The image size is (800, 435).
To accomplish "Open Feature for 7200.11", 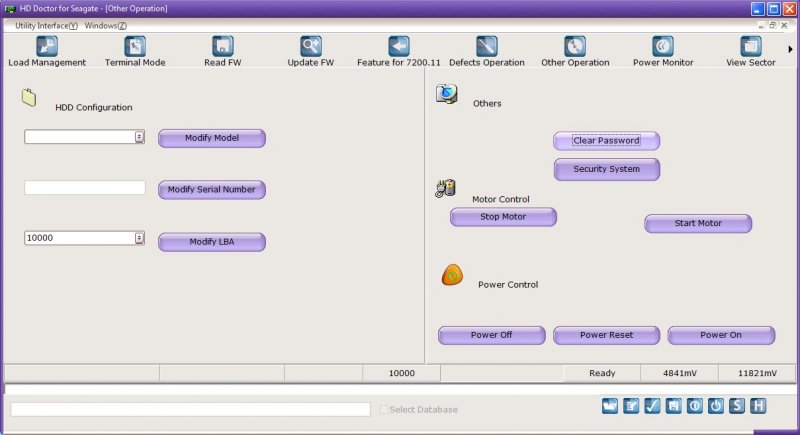I will pyautogui.click(x=398, y=52).
